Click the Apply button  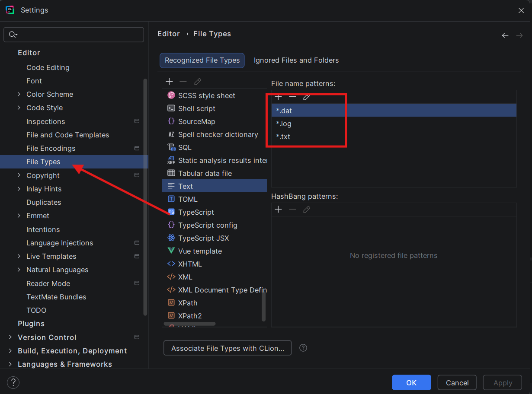[503, 382]
